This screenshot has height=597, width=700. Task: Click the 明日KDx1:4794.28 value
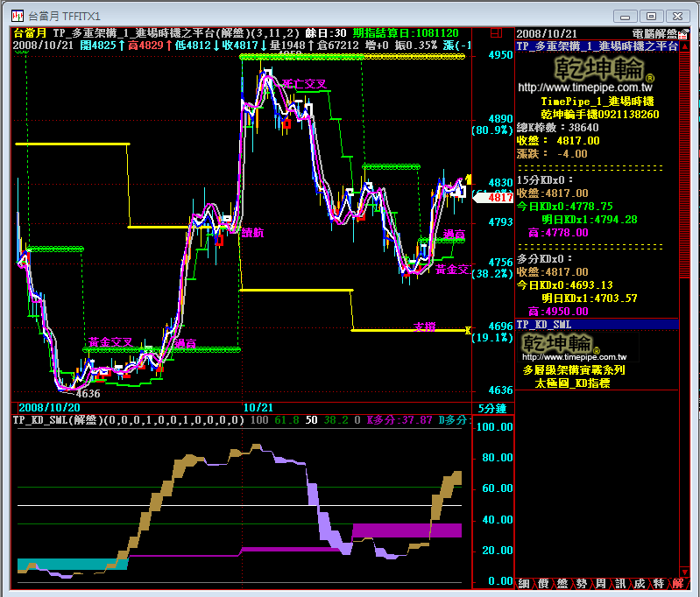point(590,220)
